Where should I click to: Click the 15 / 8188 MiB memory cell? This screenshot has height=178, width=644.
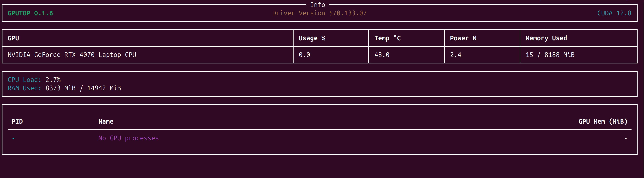550,55
